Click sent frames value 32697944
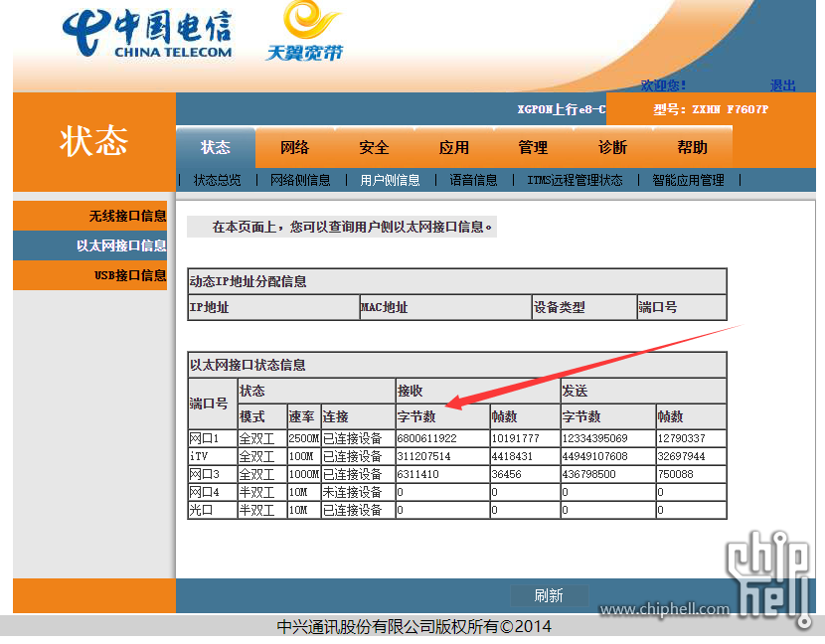The image size is (825, 644). click(681, 456)
